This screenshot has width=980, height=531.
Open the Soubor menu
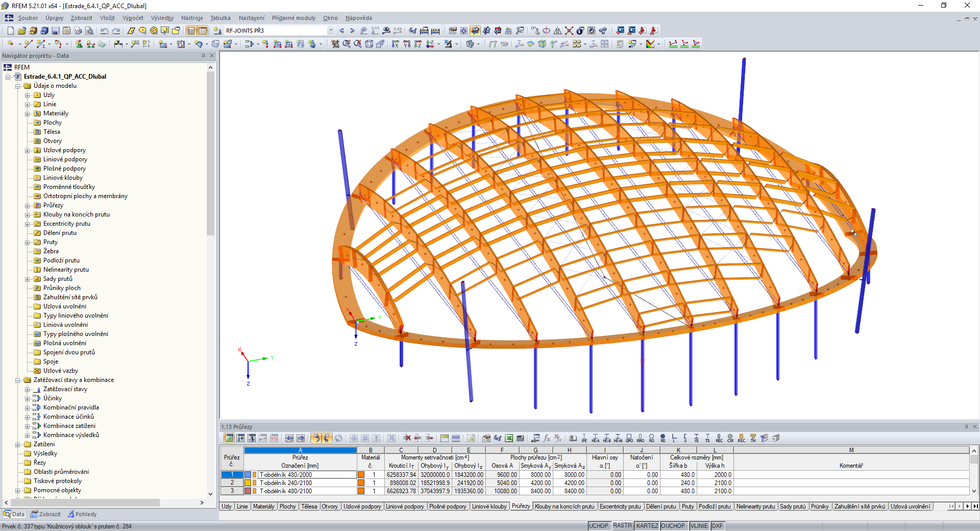pos(28,18)
